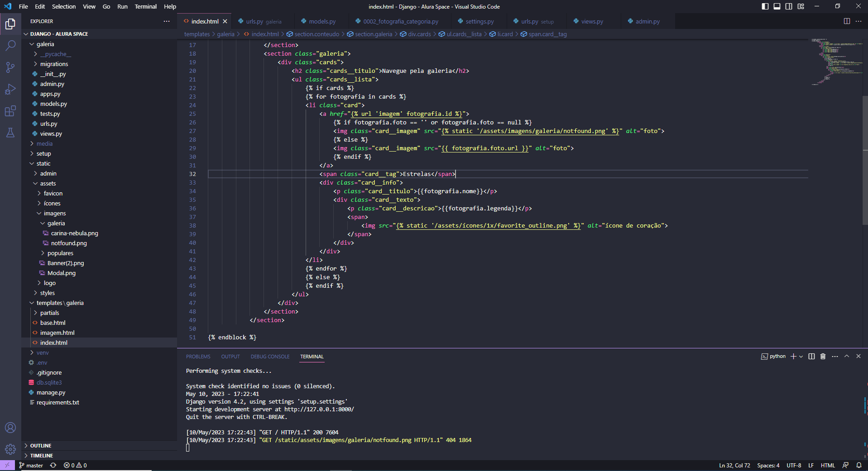This screenshot has width=868, height=471.
Task: Expand the populares folder
Action: click(99, 253)
